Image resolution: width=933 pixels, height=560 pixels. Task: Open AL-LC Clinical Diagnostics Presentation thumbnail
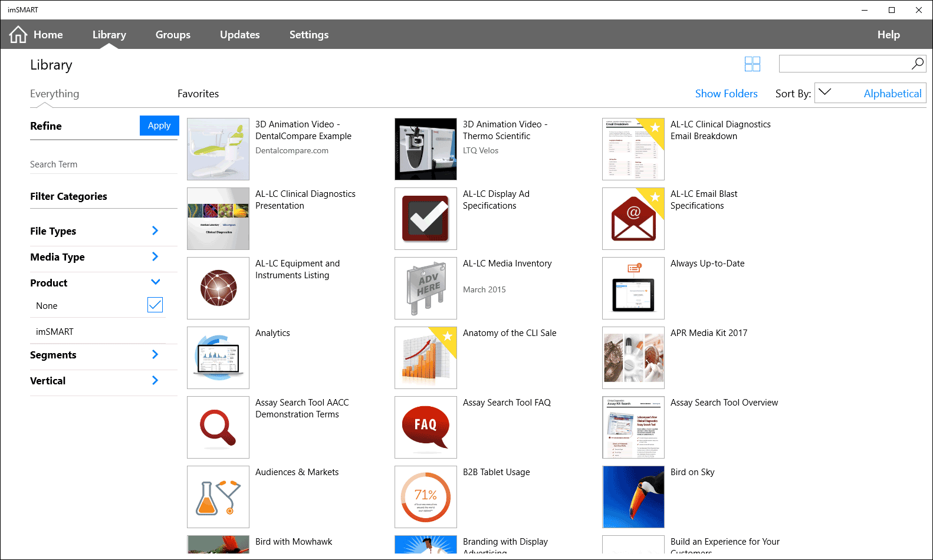218,219
